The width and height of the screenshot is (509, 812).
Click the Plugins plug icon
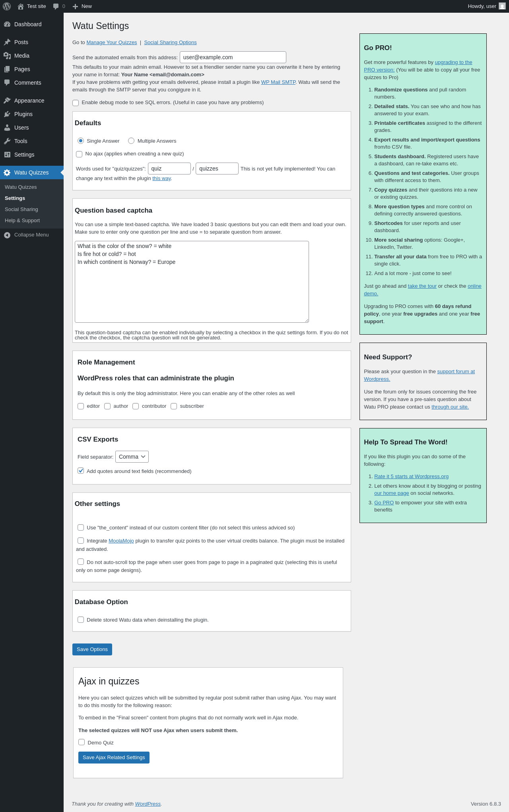click(7, 114)
